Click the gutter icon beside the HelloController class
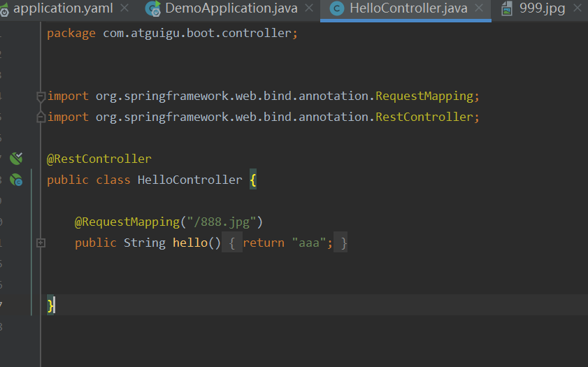Image resolution: width=588 pixels, height=367 pixels. [x=16, y=180]
